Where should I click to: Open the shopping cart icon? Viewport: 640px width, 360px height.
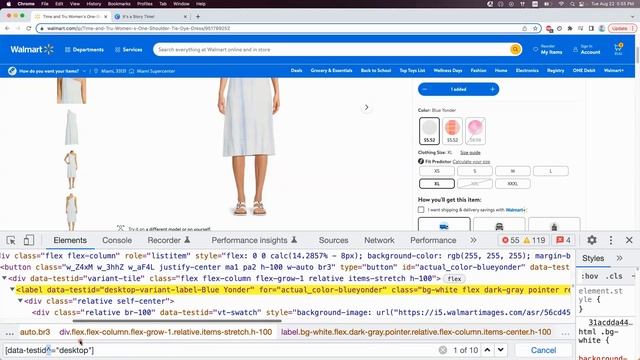click(x=618, y=49)
